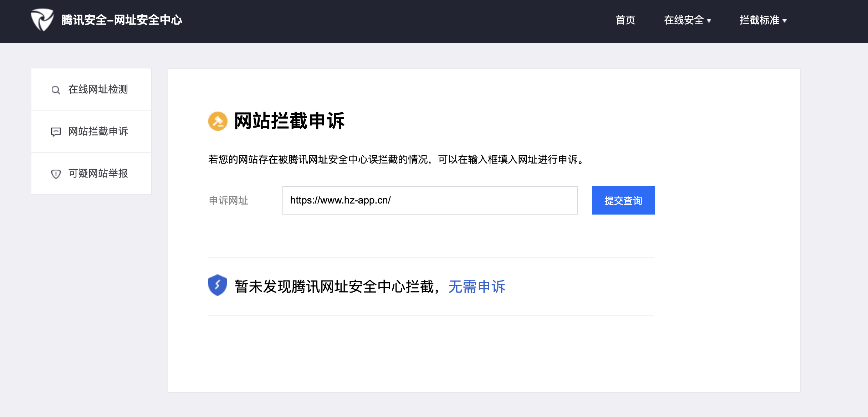Select 可疑网站举报 in the sidebar
The width and height of the screenshot is (868, 417).
98,173
